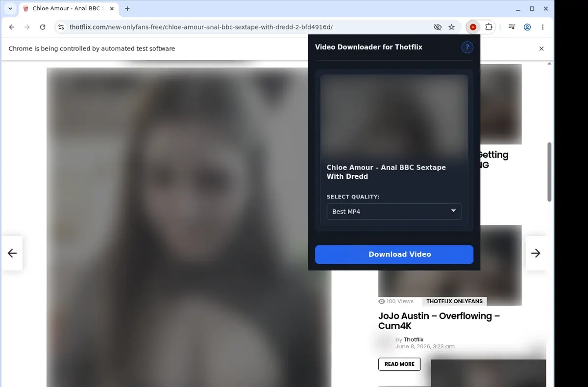This screenshot has height=387, width=588.
Task: Open the JoJo Austin post title link
Action: click(x=439, y=321)
